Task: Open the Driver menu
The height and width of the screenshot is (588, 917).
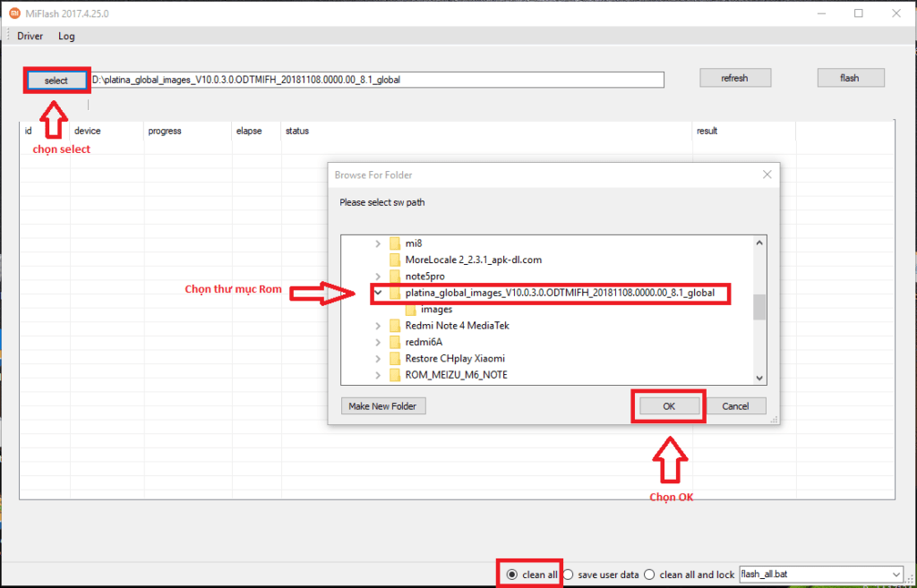Action: coord(30,36)
